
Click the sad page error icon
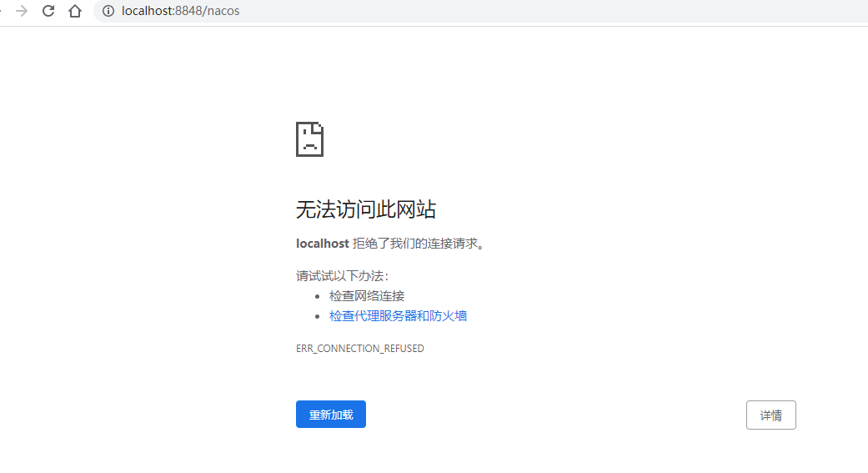coord(309,139)
